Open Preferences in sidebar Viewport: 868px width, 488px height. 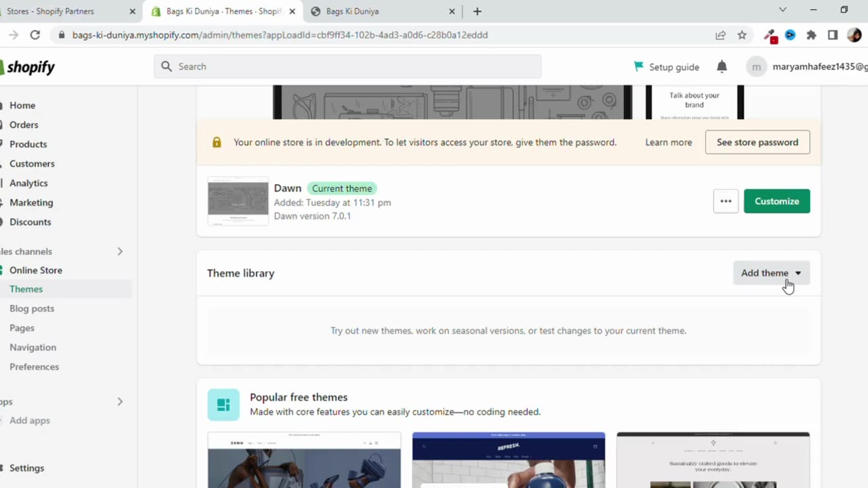[34, 367]
